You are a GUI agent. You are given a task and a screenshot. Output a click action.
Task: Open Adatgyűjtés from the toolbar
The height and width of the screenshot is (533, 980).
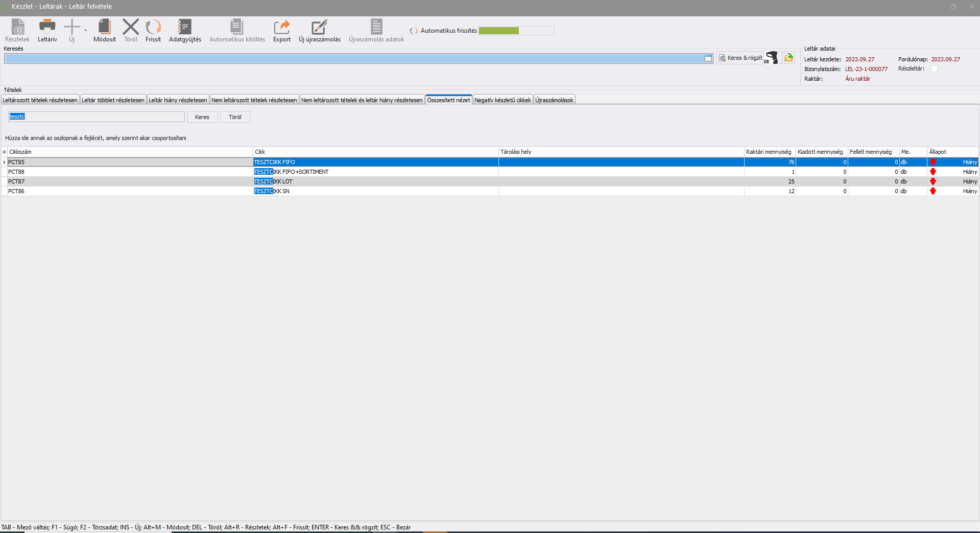point(184,27)
